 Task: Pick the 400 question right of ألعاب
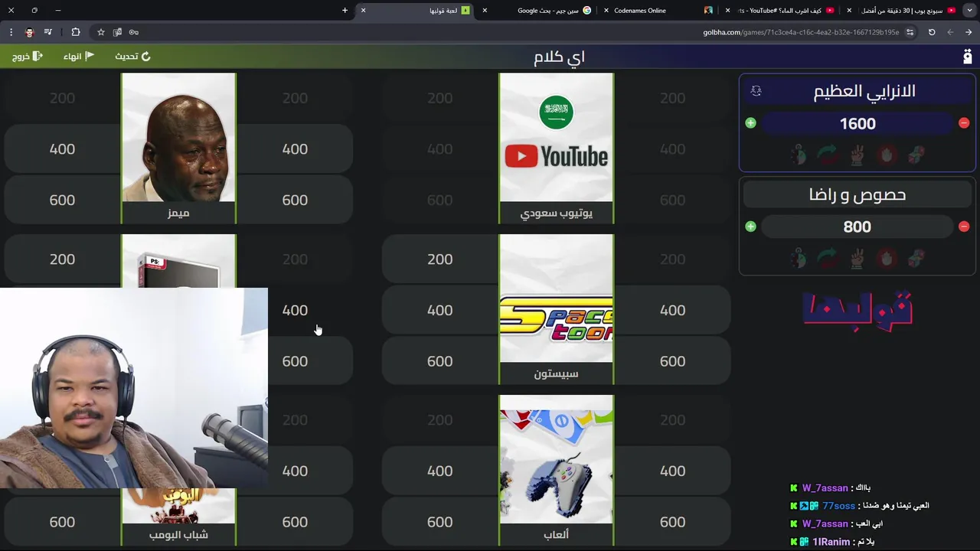pyautogui.click(x=672, y=471)
